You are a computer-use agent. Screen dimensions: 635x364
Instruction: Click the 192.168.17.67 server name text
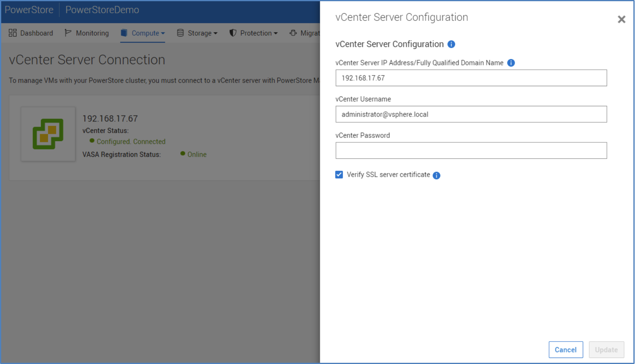110,119
